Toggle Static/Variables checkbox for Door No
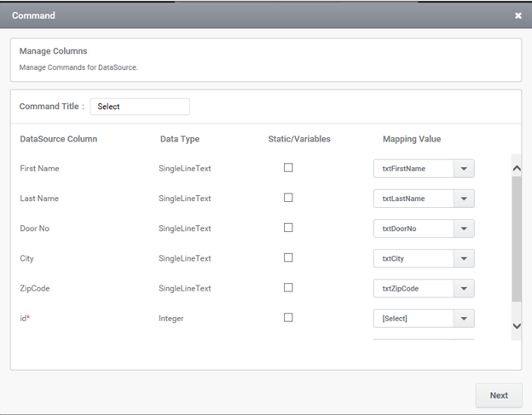Viewport: 532px width, 415px height. tap(288, 228)
